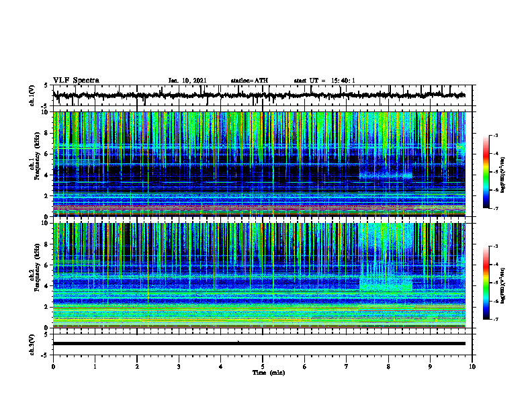Click the "8" kHz tick on ch.1 spectrogram
Image resolution: width=532 pixels, height=411 pixels.
(47, 133)
